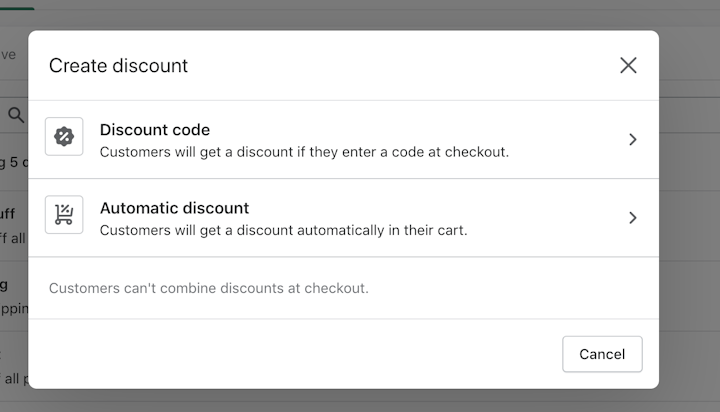720x412 pixels.
Task: Click the green active tab indicator
Action: (17, 8)
